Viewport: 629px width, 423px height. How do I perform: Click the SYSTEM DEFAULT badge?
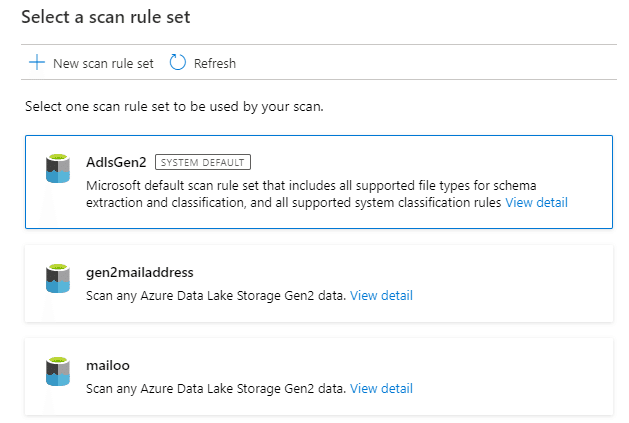[x=203, y=162]
